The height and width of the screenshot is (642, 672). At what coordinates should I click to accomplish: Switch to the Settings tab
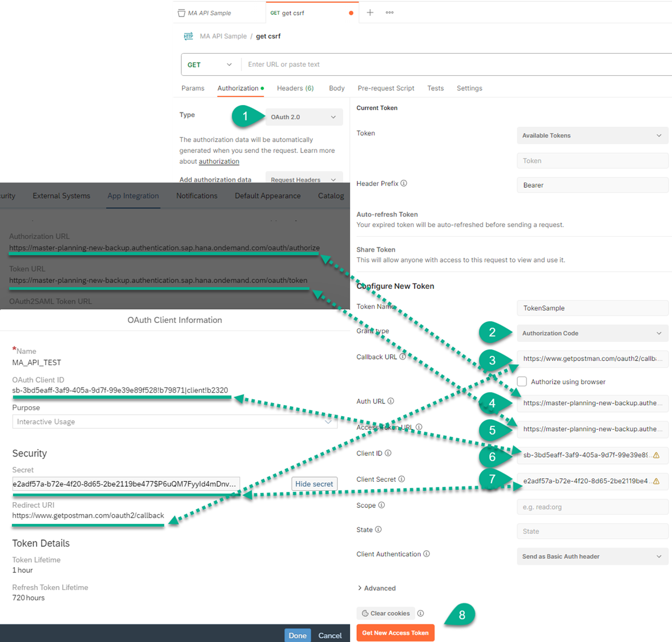point(469,88)
